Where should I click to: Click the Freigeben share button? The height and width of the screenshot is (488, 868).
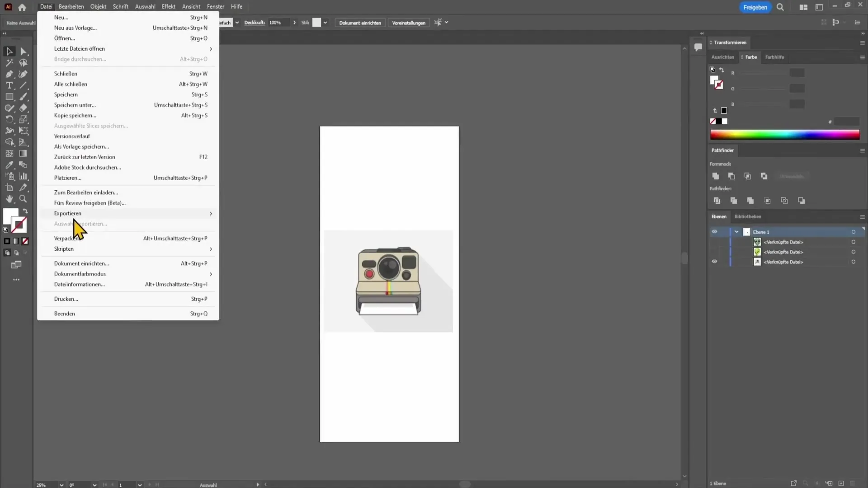pos(755,7)
